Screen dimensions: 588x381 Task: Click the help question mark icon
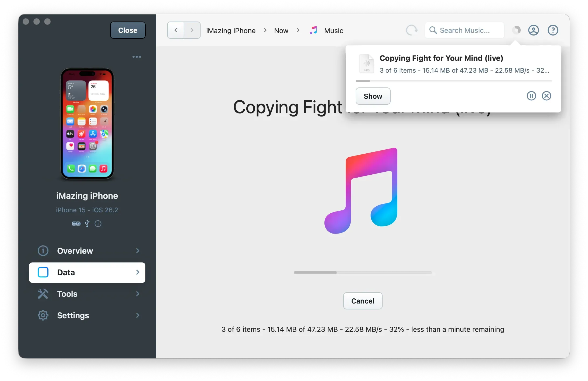click(553, 30)
